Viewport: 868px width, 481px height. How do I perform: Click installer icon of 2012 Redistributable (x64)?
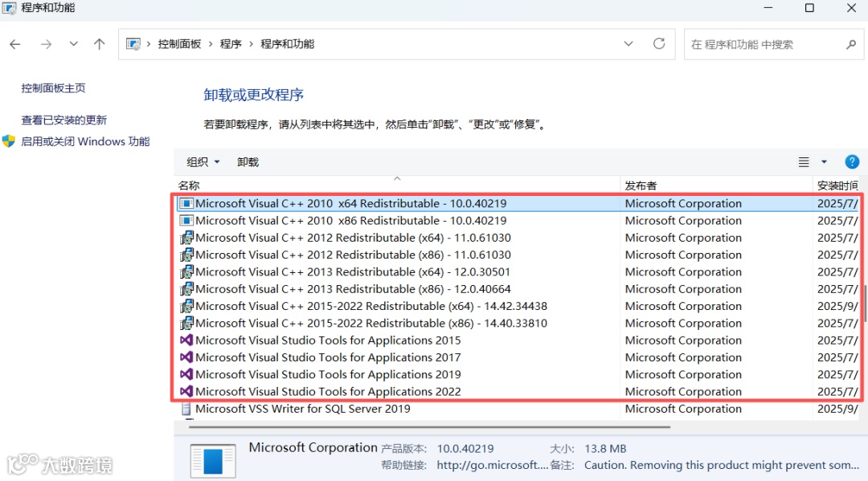pyautogui.click(x=186, y=238)
